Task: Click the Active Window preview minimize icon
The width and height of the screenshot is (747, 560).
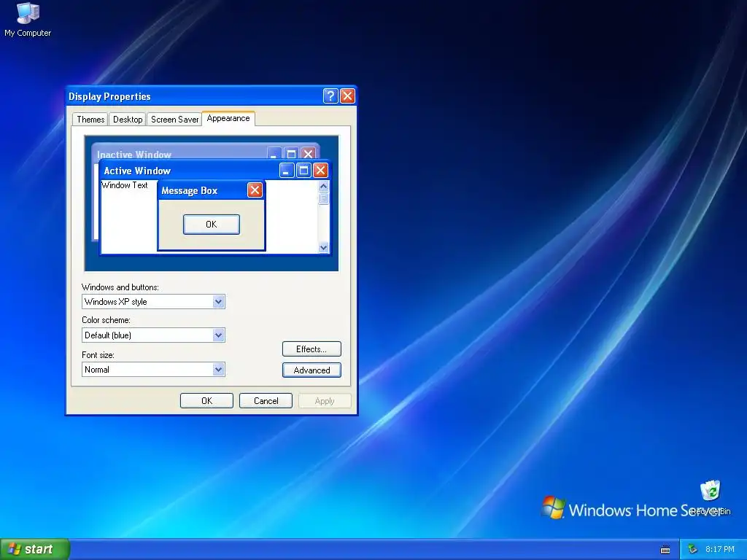Action: 286,170
